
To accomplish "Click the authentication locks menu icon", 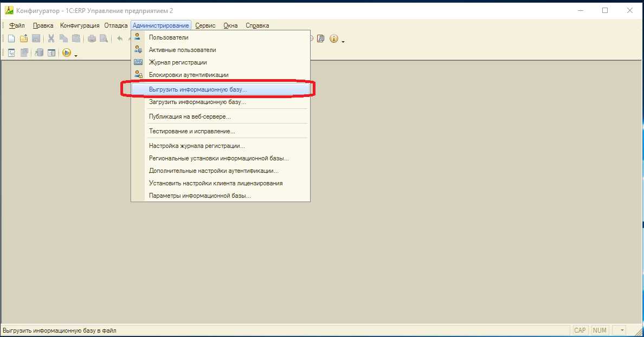I will coord(138,75).
